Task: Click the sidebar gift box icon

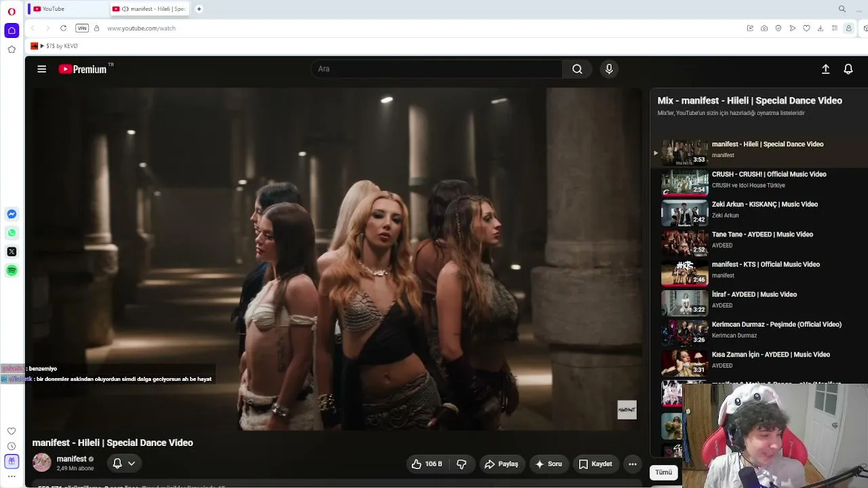Action: point(12,462)
